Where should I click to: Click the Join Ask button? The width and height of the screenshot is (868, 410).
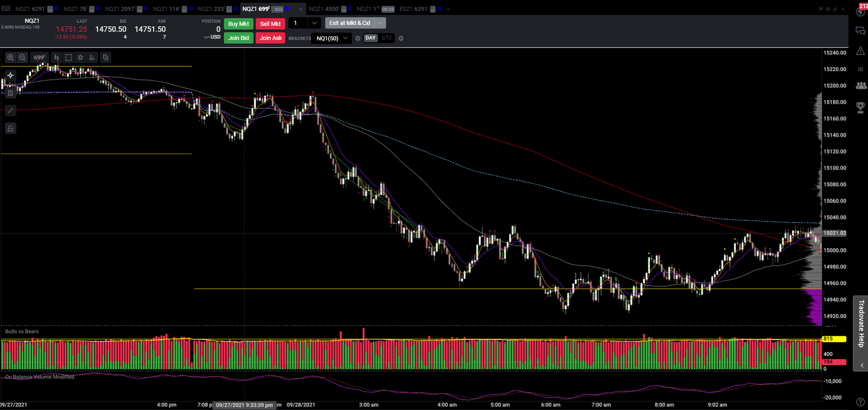(270, 38)
